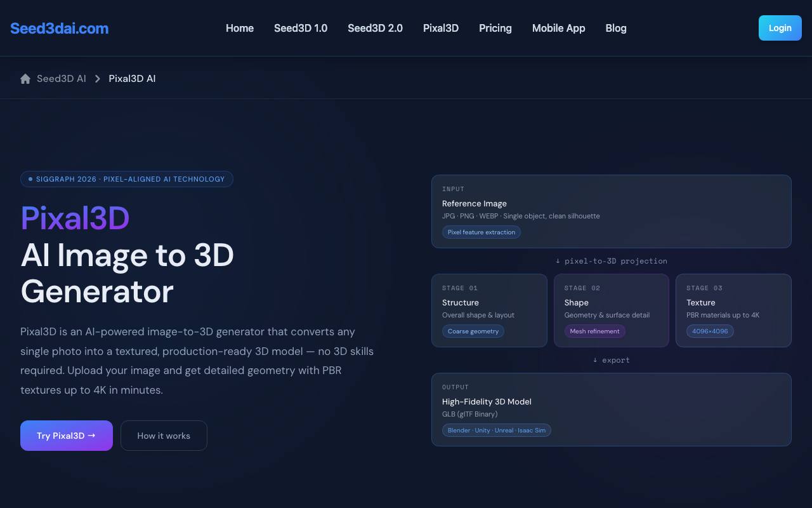The height and width of the screenshot is (508, 812).
Task: Click the Stage 03 Texture title
Action: 701,303
